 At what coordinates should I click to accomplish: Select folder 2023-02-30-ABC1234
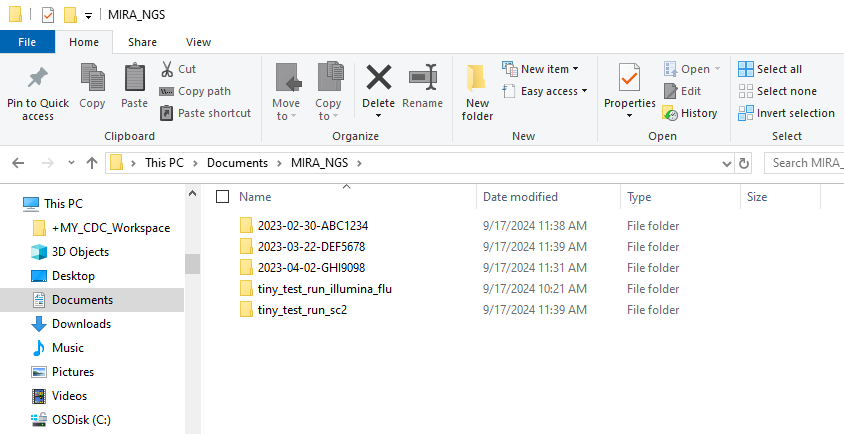[304, 226]
